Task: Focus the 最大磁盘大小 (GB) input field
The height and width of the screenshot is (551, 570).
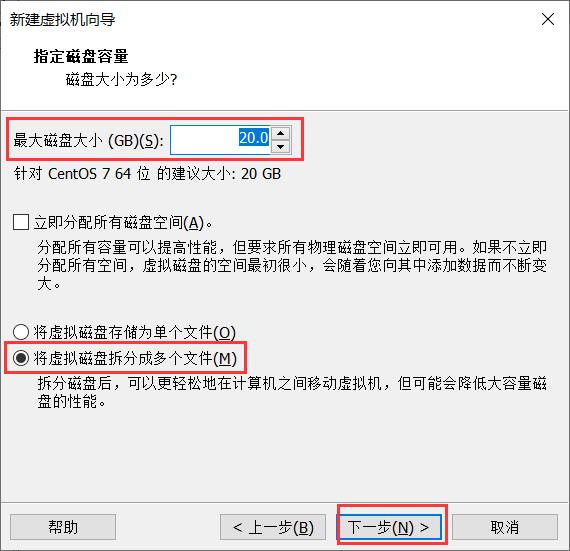Action: (x=220, y=140)
